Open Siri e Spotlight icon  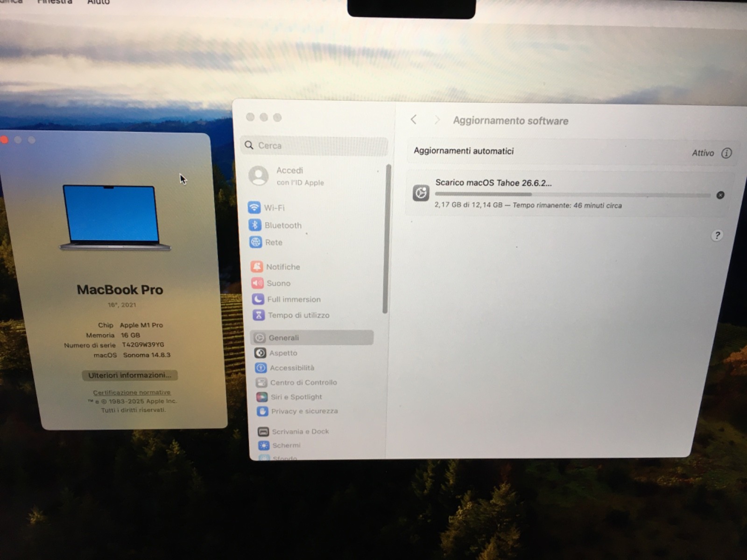(x=262, y=397)
